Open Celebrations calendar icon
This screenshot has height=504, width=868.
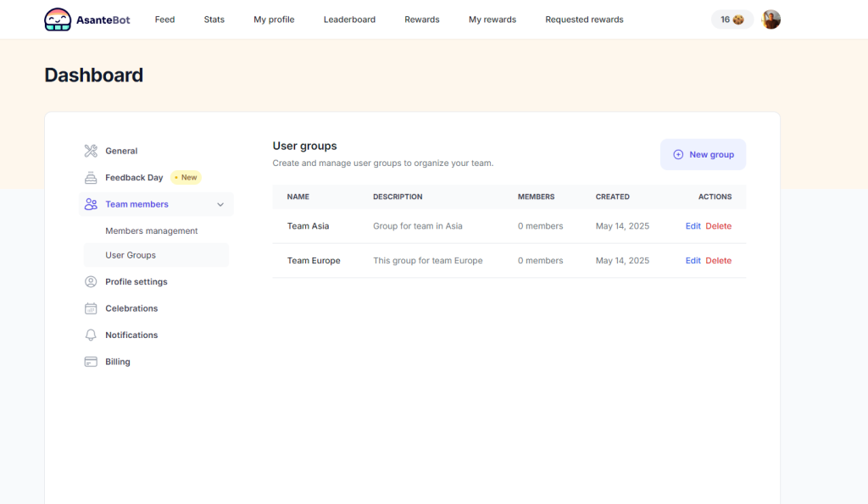click(x=91, y=308)
